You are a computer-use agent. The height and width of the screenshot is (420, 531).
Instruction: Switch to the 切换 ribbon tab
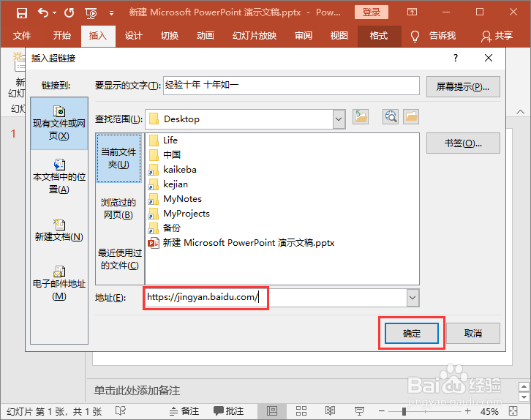pyautogui.click(x=170, y=36)
